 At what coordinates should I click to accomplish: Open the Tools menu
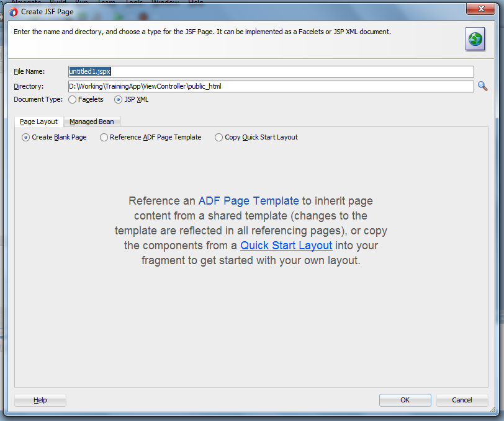pos(134,2)
